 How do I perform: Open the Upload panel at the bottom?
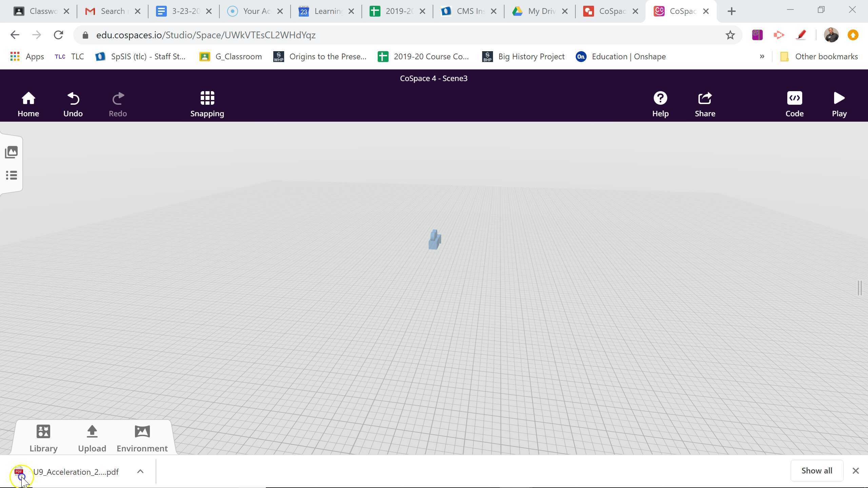pos(92,437)
